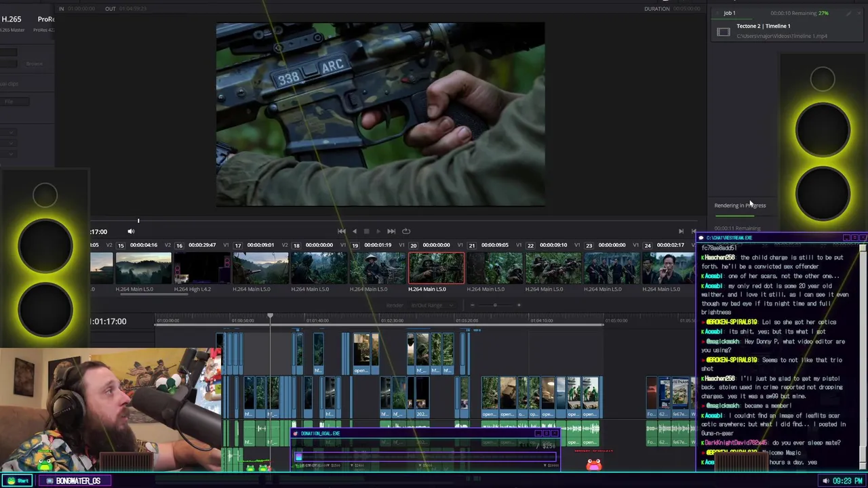Select the ProRes render preset

click(46, 19)
